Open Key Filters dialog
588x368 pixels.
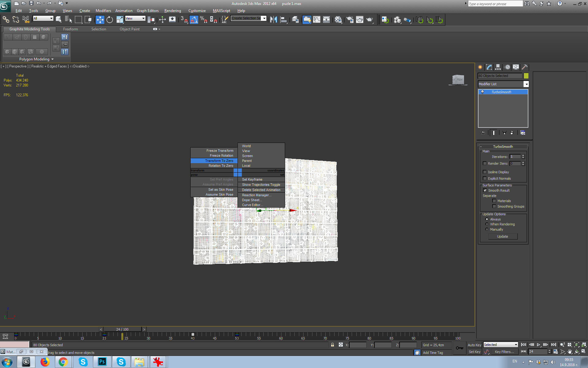click(504, 352)
